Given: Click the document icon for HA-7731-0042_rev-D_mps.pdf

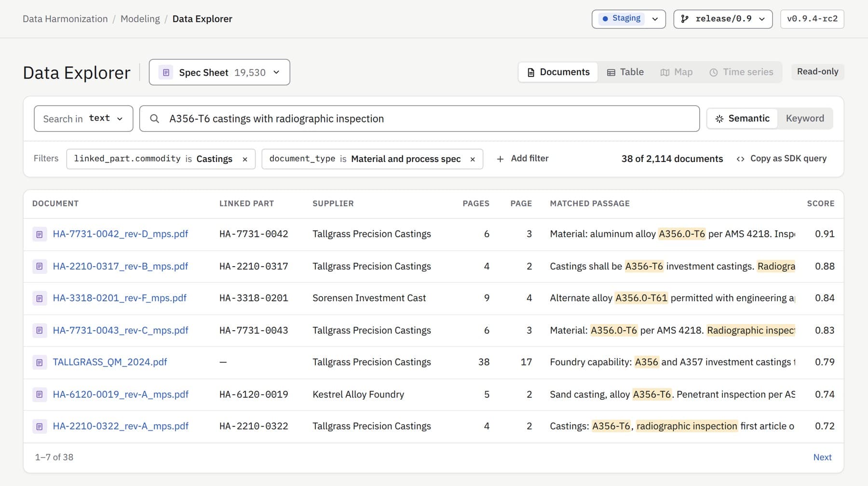Looking at the screenshot, I should (x=40, y=234).
